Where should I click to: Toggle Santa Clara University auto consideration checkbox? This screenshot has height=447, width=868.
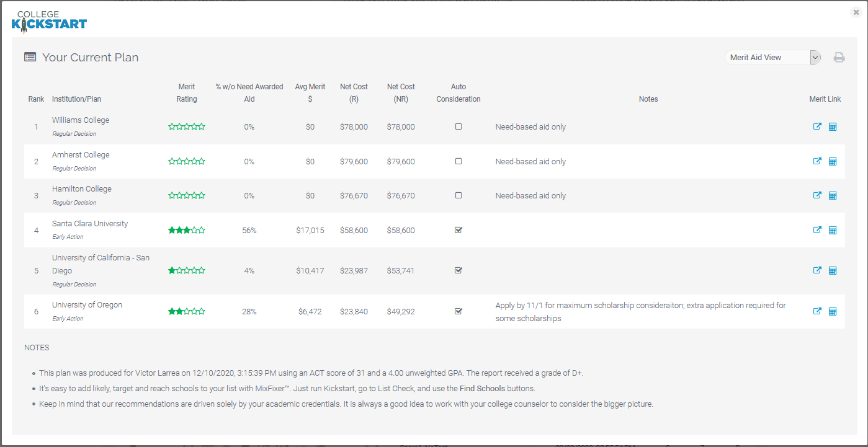459,230
